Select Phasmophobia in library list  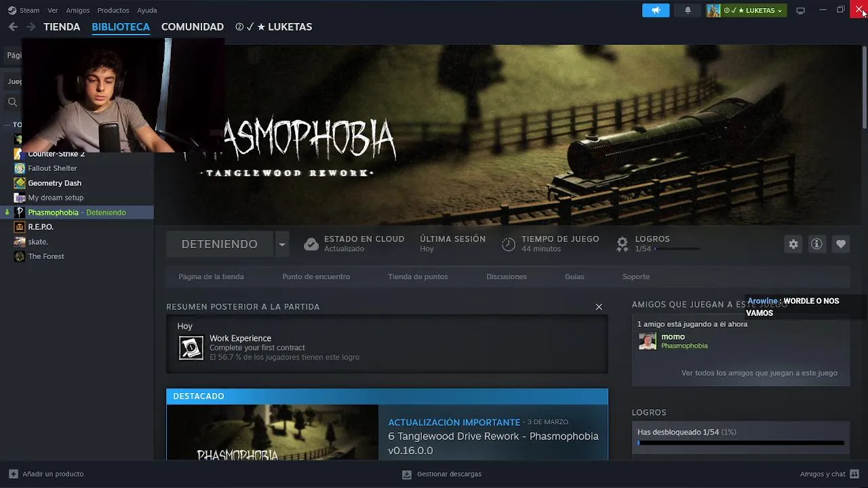77,212
